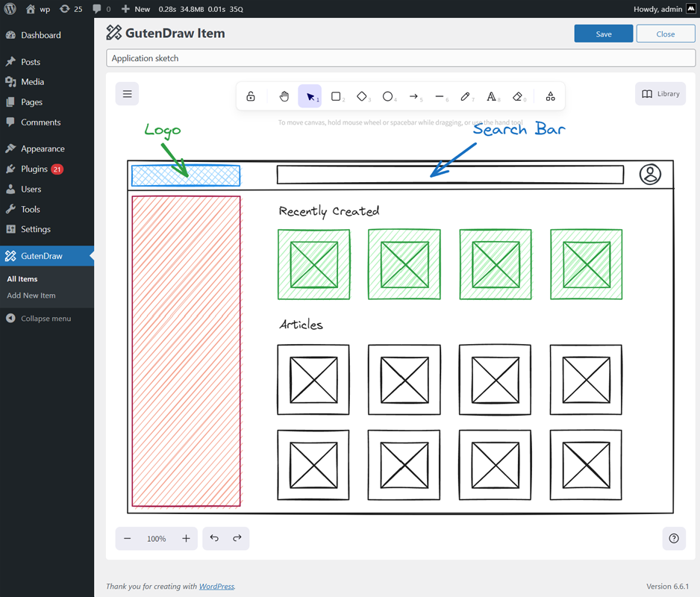Open the help question-mark icon
The image size is (700, 597).
coord(673,538)
